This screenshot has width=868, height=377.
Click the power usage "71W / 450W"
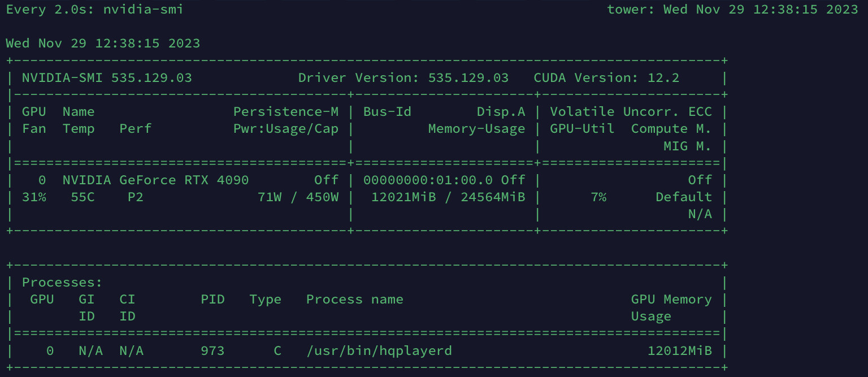tap(298, 197)
